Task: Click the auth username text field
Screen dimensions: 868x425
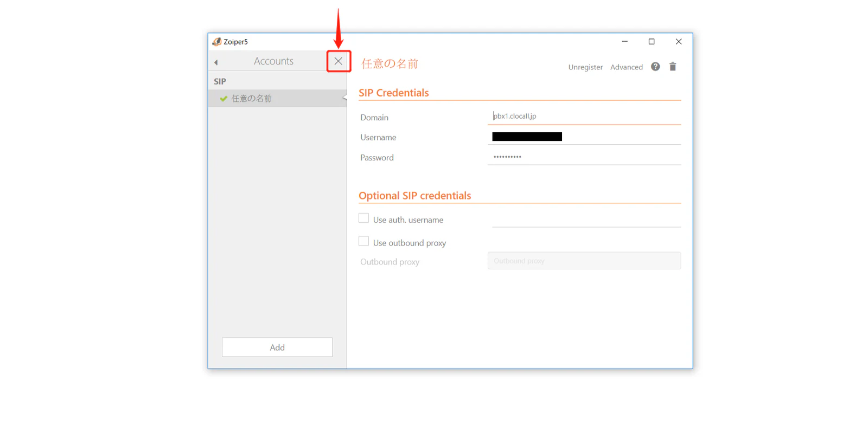Action: coord(586,219)
